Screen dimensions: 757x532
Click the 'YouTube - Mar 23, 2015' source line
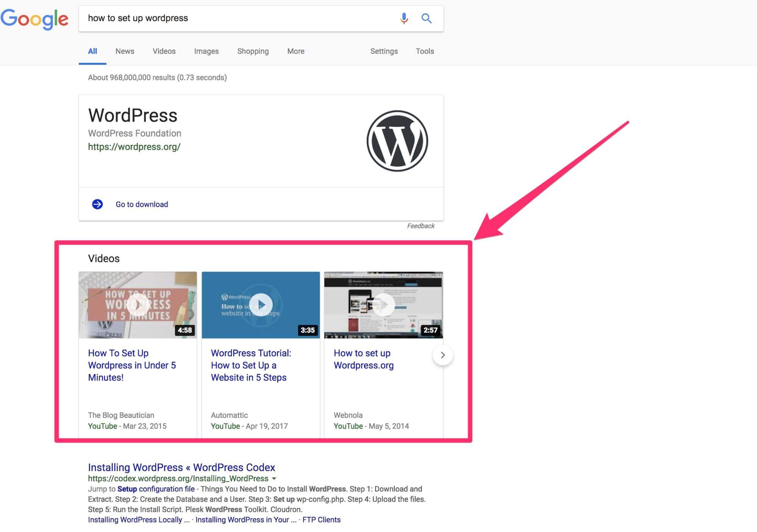click(x=127, y=426)
